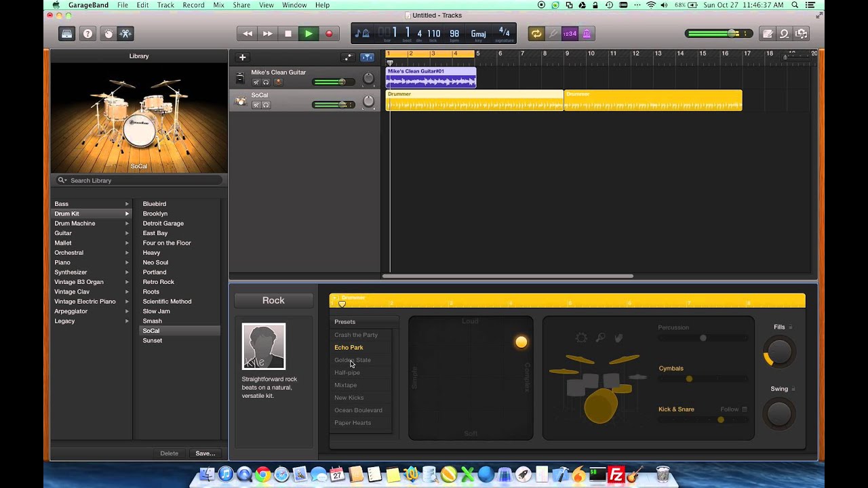Open the Note Pad button
The height and width of the screenshot is (488, 868).
(x=768, y=34)
